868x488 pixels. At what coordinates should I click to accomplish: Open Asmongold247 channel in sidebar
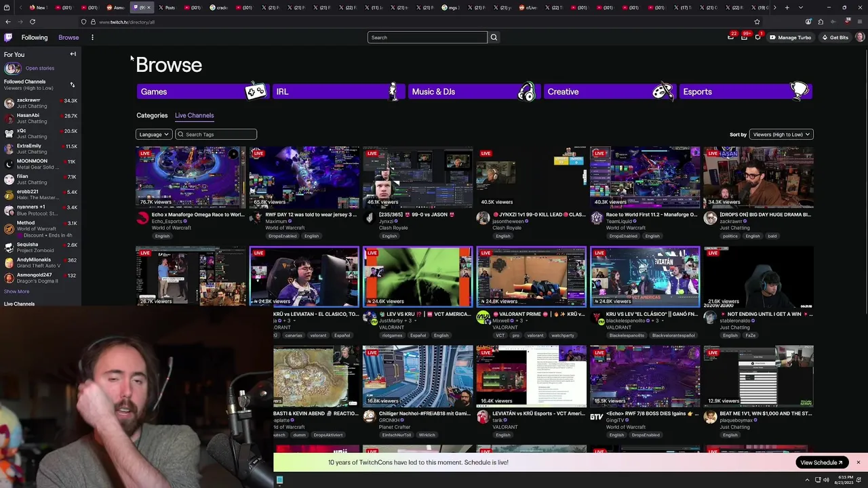pos(41,278)
